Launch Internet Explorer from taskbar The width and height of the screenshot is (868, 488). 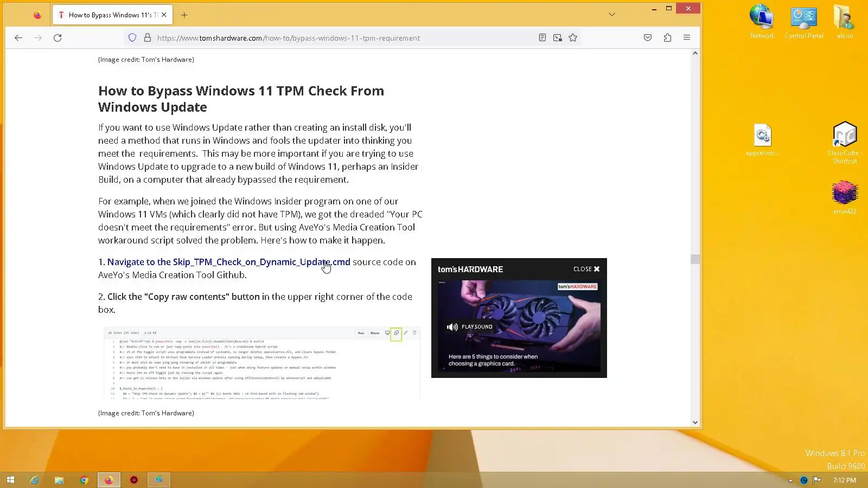click(34, 480)
